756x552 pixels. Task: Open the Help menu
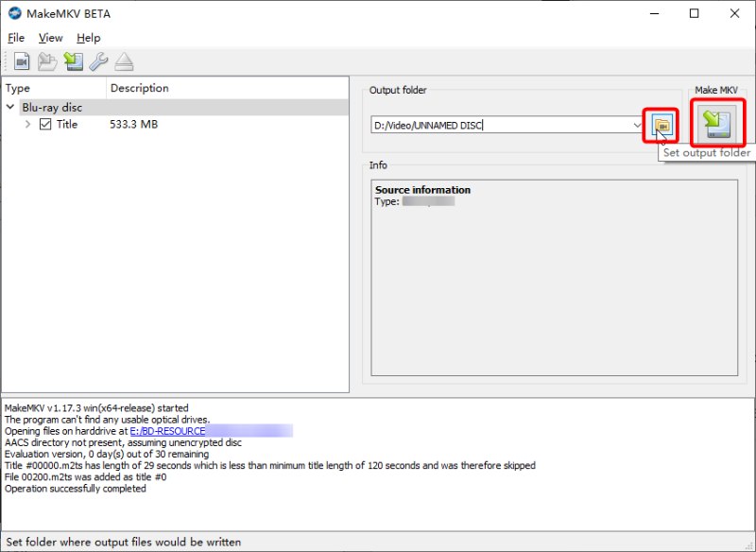88,38
